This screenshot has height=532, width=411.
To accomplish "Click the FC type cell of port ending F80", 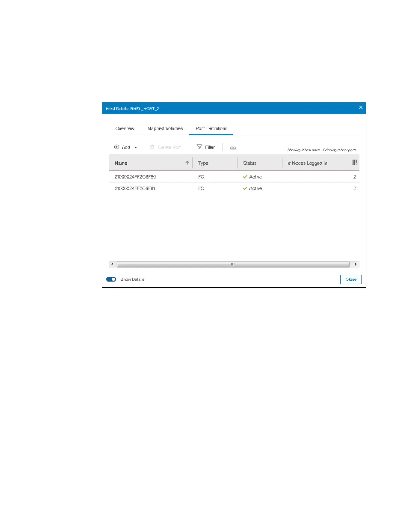I will tap(201, 177).
